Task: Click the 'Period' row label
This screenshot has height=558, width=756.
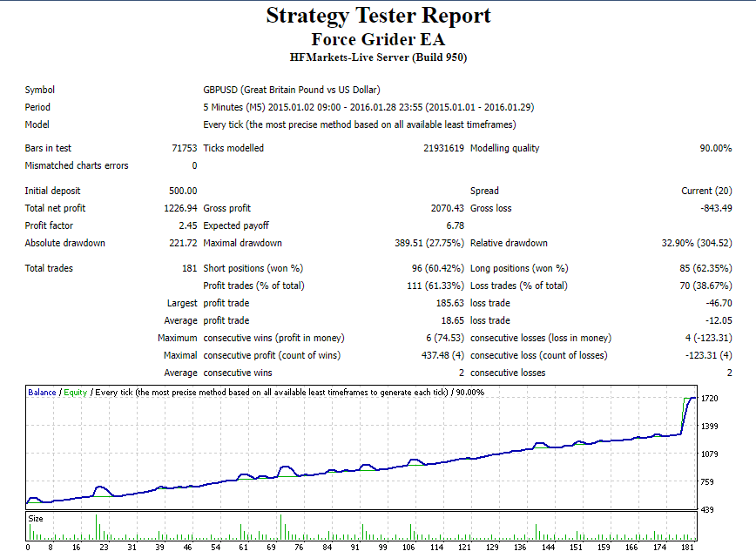Action: coord(37,107)
